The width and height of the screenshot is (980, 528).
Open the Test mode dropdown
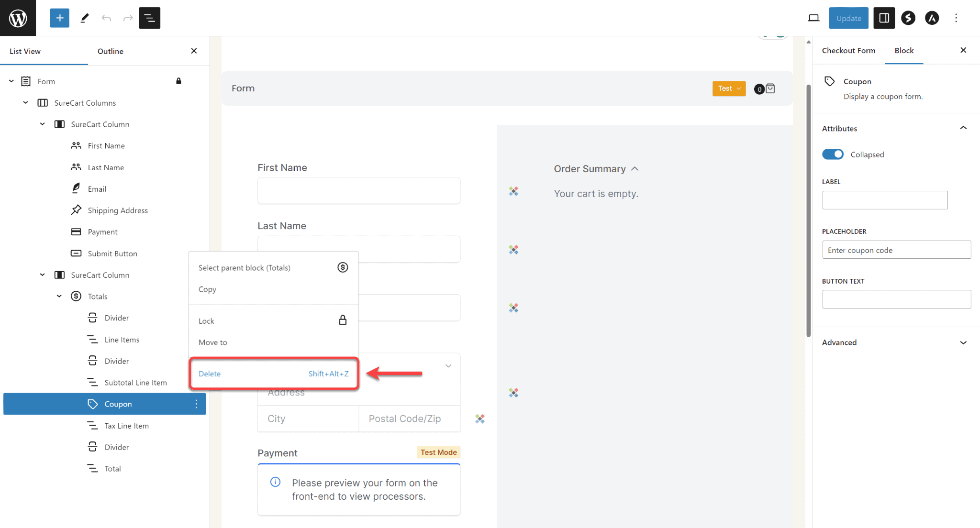(729, 88)
